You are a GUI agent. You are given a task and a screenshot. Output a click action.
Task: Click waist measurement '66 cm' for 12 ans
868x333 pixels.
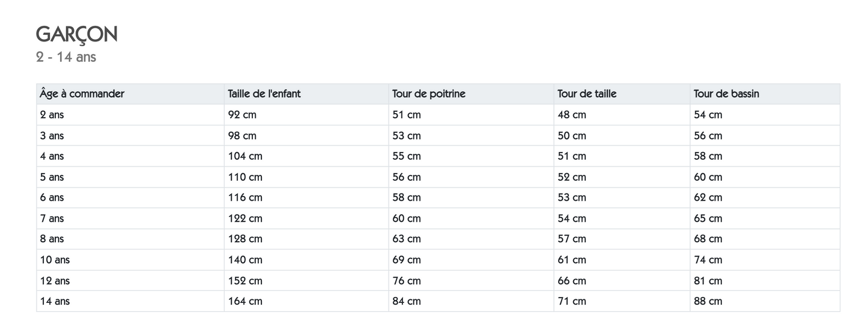click(x=572, y=281)
